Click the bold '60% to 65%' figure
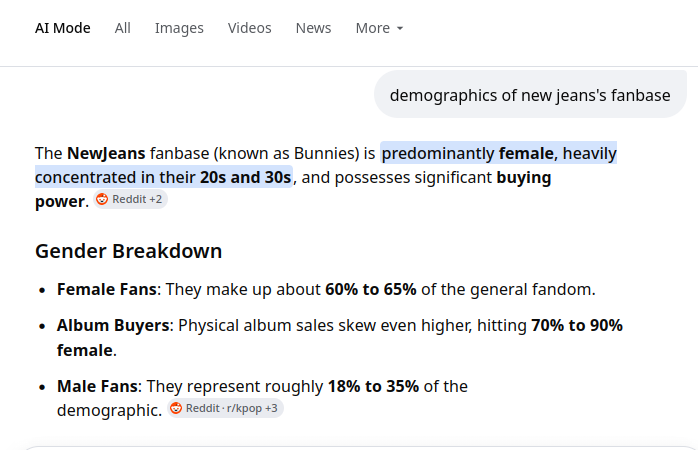This screenshot has height=450, width=698. pyautogui.click(x=371, y=290)
